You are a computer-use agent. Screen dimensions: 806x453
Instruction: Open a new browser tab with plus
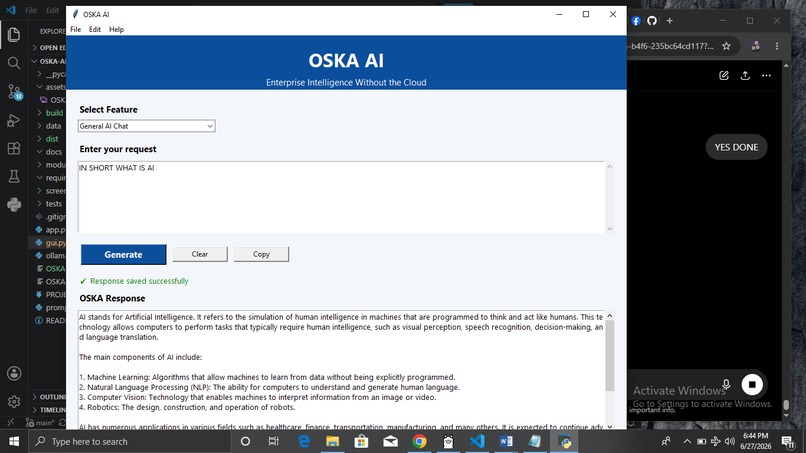point(669,21)
